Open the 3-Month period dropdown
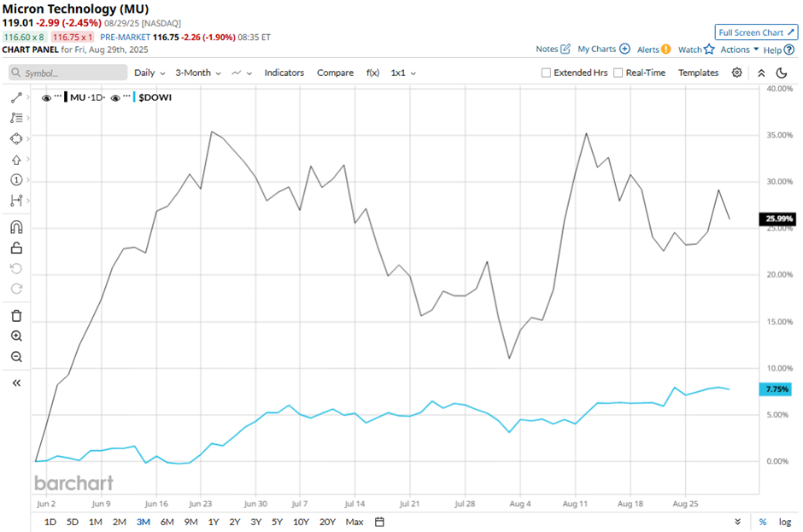This screenshot has width=803, height=532. pos(198,73)
